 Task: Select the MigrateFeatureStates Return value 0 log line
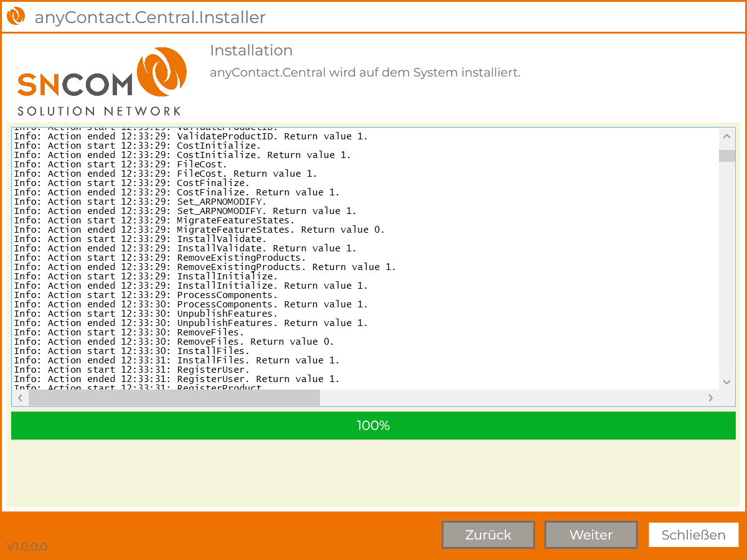199,230
